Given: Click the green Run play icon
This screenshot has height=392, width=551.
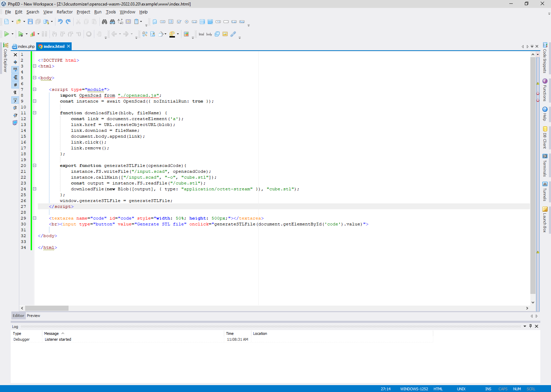Looking at the screenshot, I should (x=7, y=34).
